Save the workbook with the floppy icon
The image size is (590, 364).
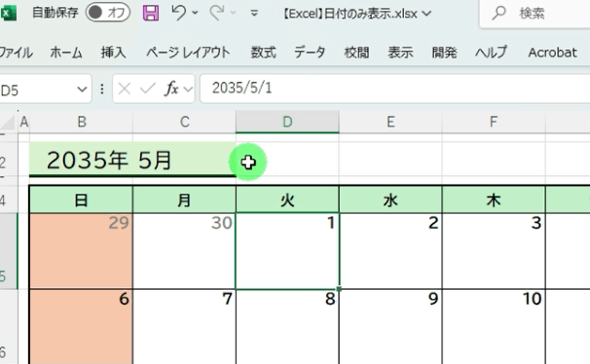(151, 14)
